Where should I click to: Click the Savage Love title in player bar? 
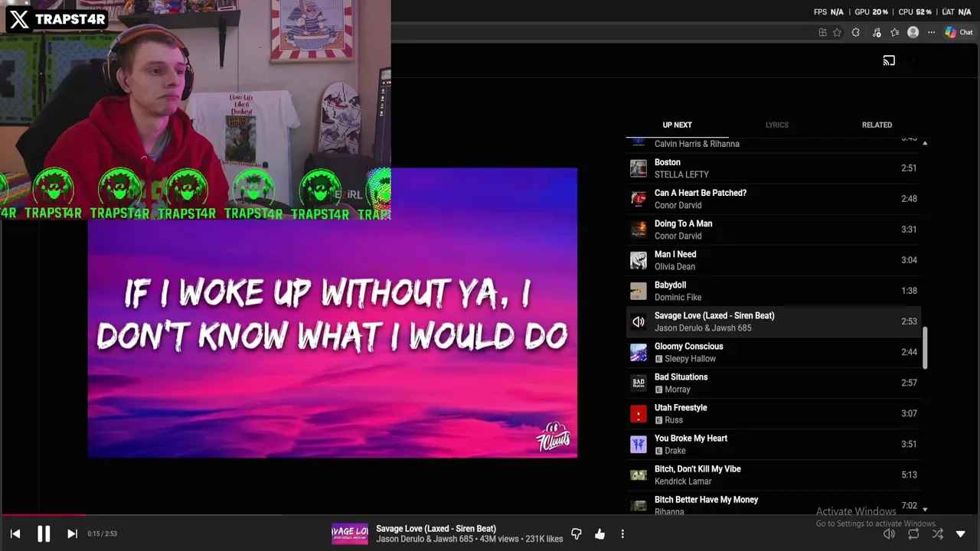(x=436, y=529)
